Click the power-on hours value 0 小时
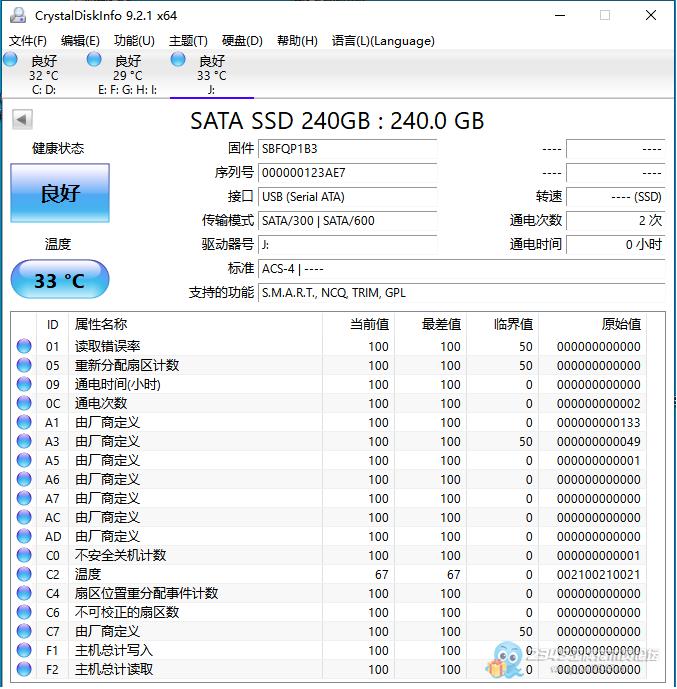677x689 pixels. [615, 244]
